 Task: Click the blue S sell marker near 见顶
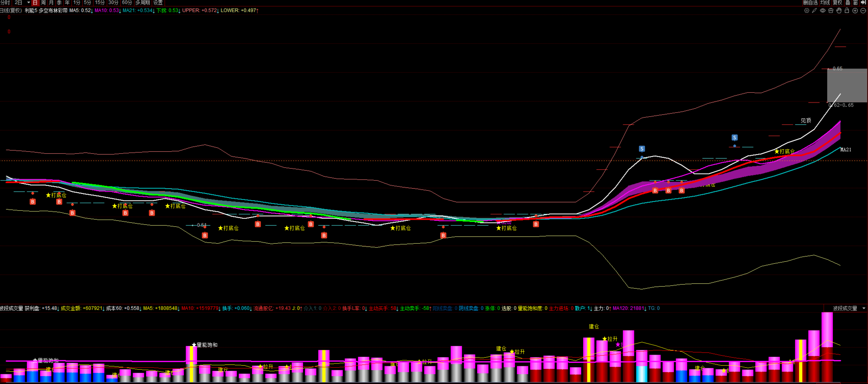(734, 138)
